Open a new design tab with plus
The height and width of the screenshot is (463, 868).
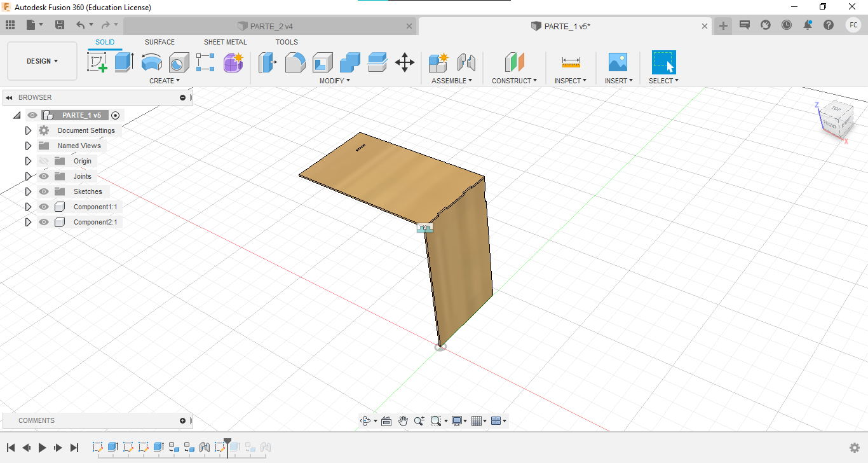[x=723, y=25]
